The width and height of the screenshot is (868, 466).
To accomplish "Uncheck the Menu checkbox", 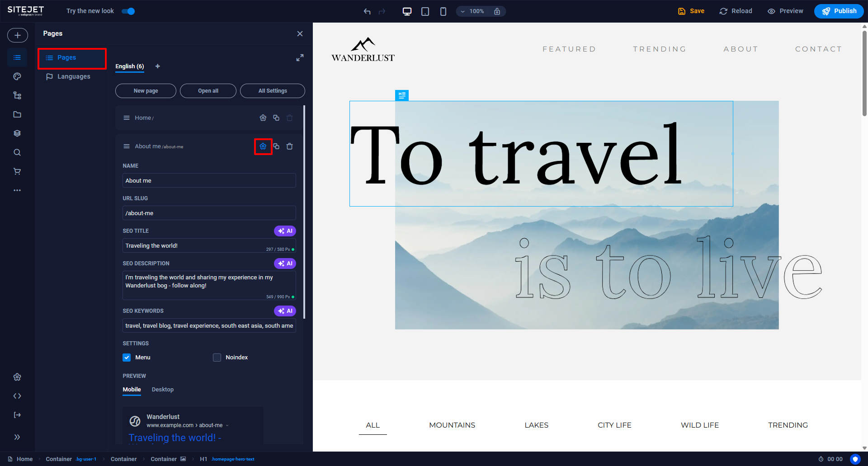I will pos(127,358).
